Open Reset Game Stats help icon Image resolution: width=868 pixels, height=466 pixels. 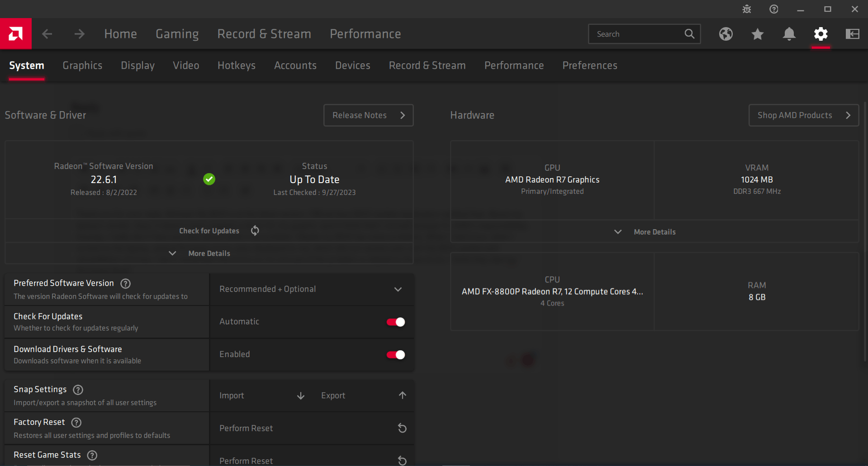92,455
